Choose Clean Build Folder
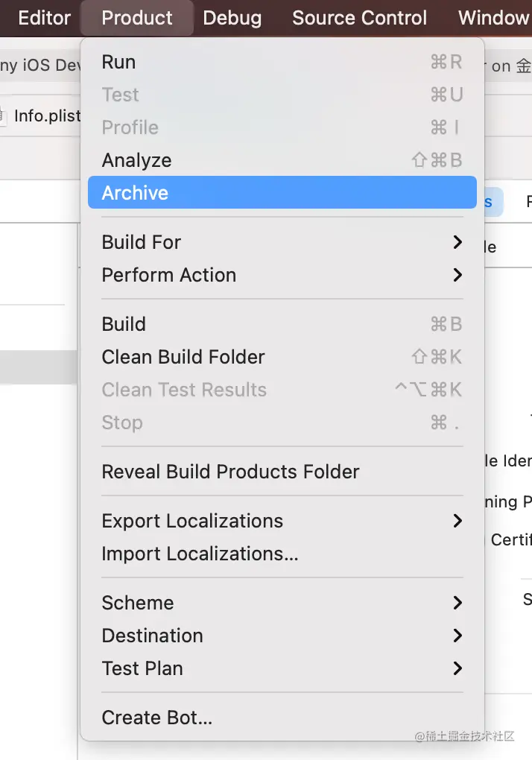This screenshot has width=532, height=760. click(282, 357)
